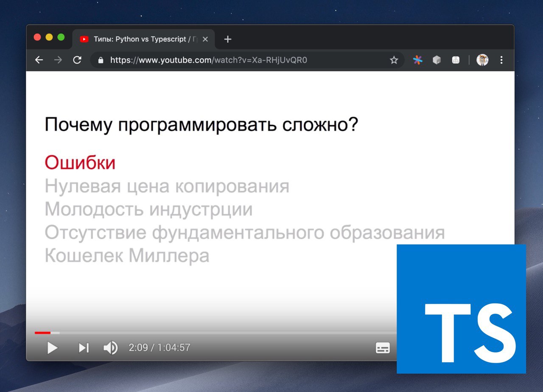Image resolution: width=543 pixels, height=392 pixels.
Task: Mute the video volume
Action: [x=110, y=348]
